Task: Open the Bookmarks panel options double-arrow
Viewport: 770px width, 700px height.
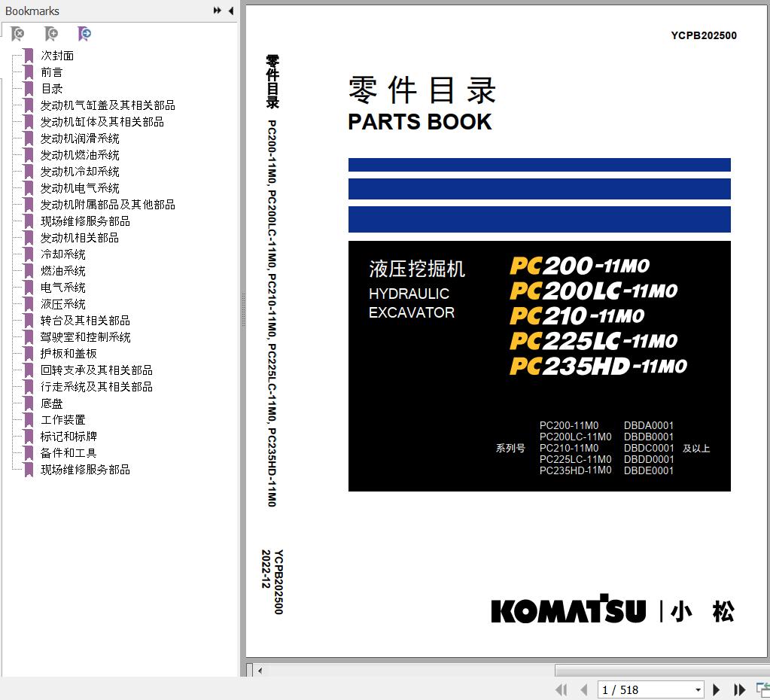Action: pos(217,11)
